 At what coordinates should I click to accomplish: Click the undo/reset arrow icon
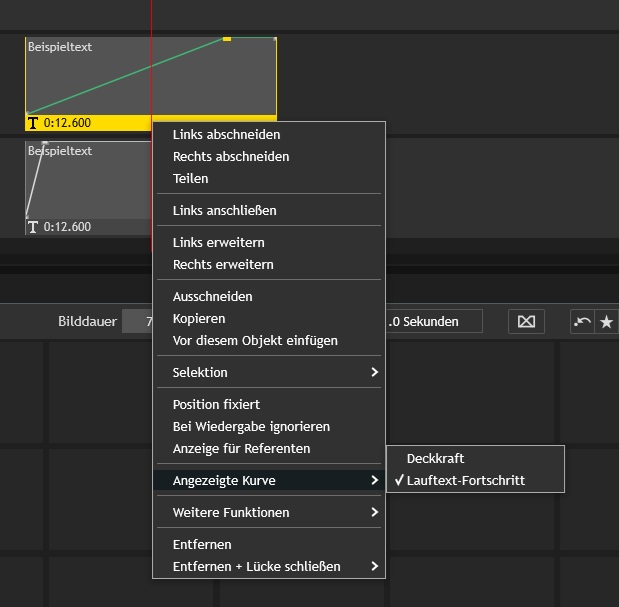(582, 322)
